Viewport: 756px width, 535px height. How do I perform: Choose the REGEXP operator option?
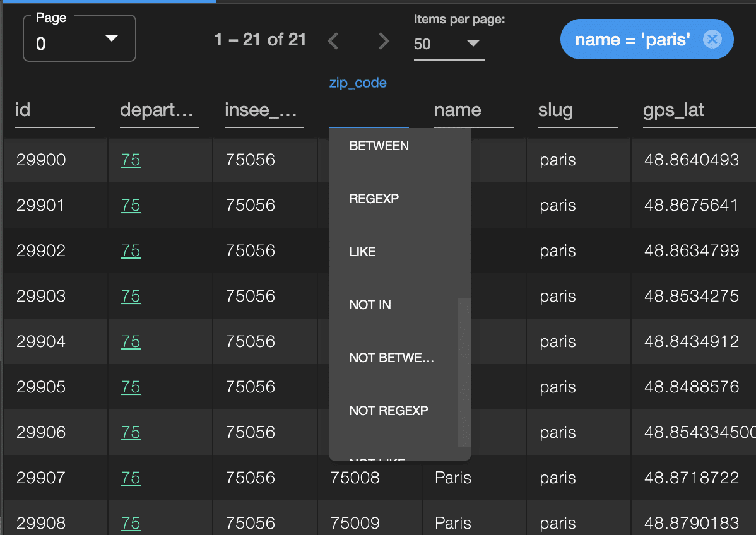click(x=374, y=199)
